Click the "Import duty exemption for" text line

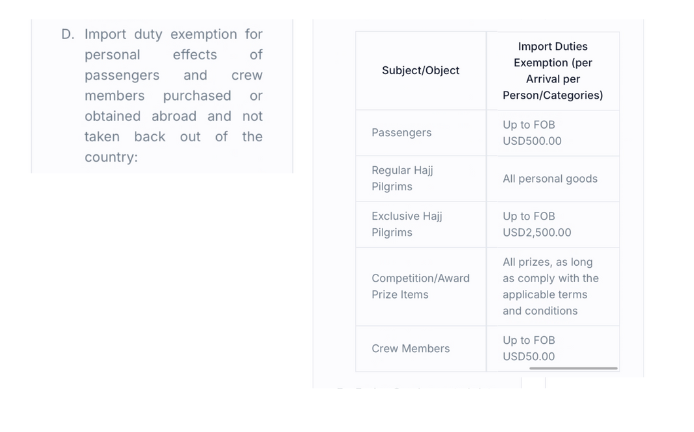pyautogui.click(x=173, y=35)
